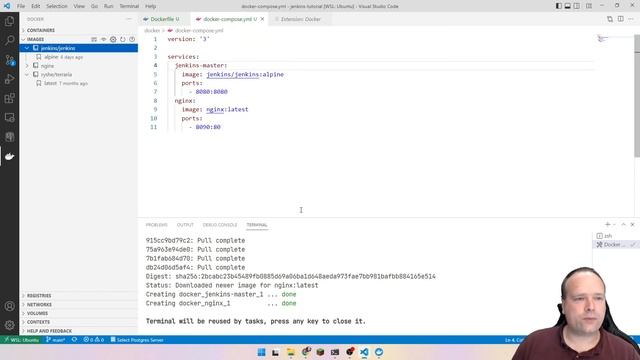Switch to the DEBUG CONSOLE tab
640x360 pixels.
click(220, 225)
